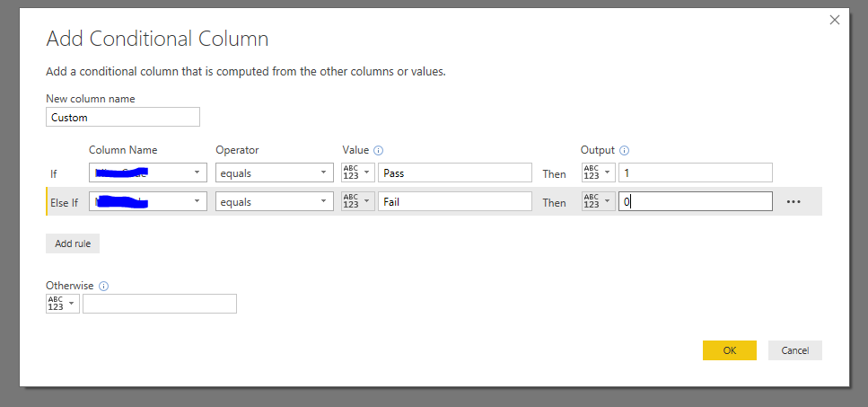Click the New column name field Custom

coord(123,118)
